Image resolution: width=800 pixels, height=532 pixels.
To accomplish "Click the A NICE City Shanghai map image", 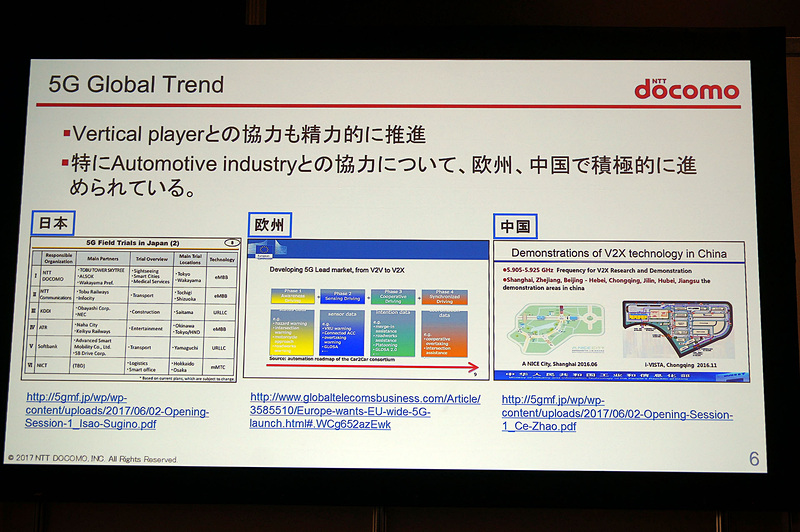I will 558,330.
